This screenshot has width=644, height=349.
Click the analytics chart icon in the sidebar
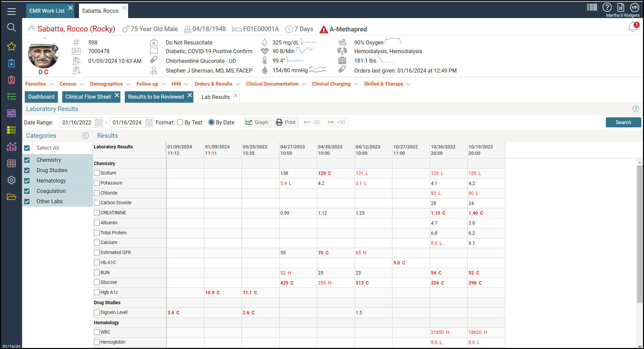pyautogui.click(x=11, y=147)
